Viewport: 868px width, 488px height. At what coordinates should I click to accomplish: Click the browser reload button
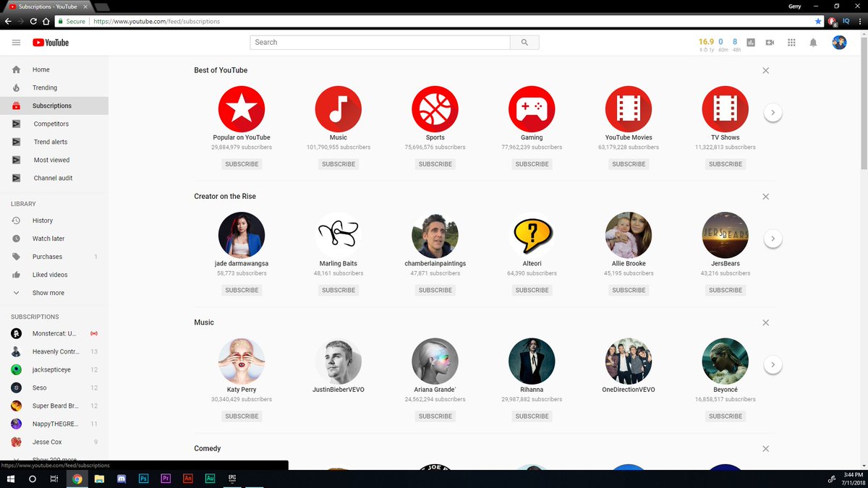(x=33, y=22)
